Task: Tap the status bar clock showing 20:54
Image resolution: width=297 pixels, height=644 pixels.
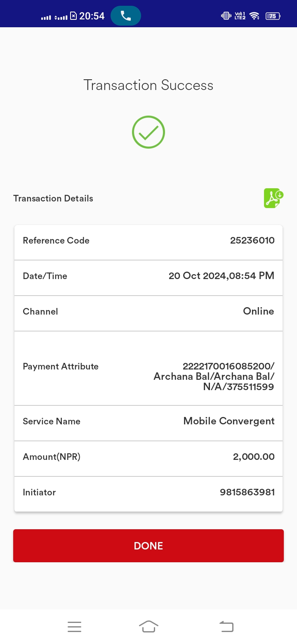Action: pos(92,16)
